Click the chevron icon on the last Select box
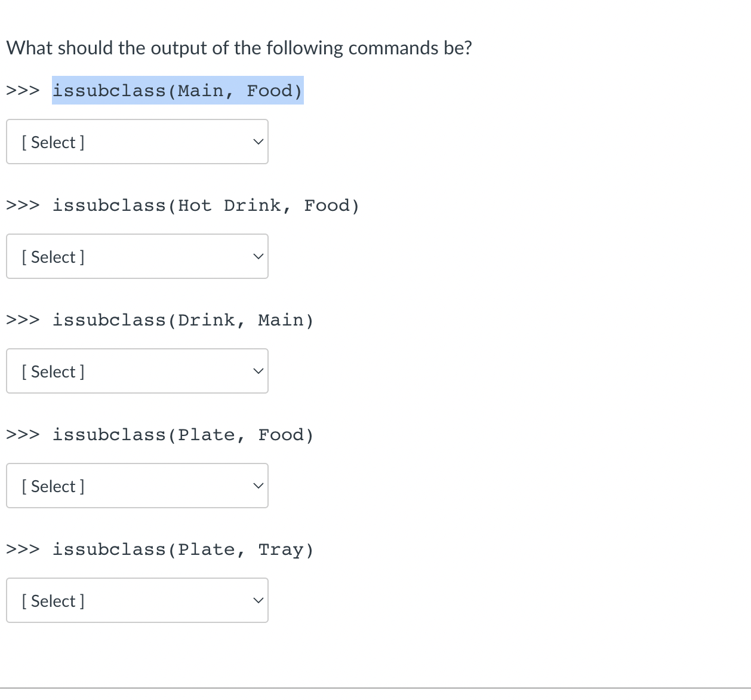 [258, 600]
